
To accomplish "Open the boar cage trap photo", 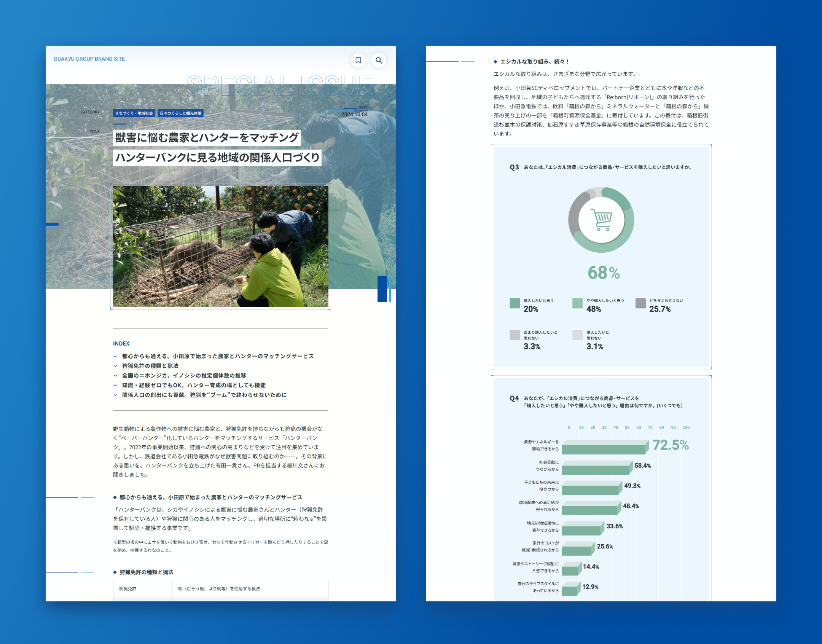I will pyautogui.click(x=221, y=246).
